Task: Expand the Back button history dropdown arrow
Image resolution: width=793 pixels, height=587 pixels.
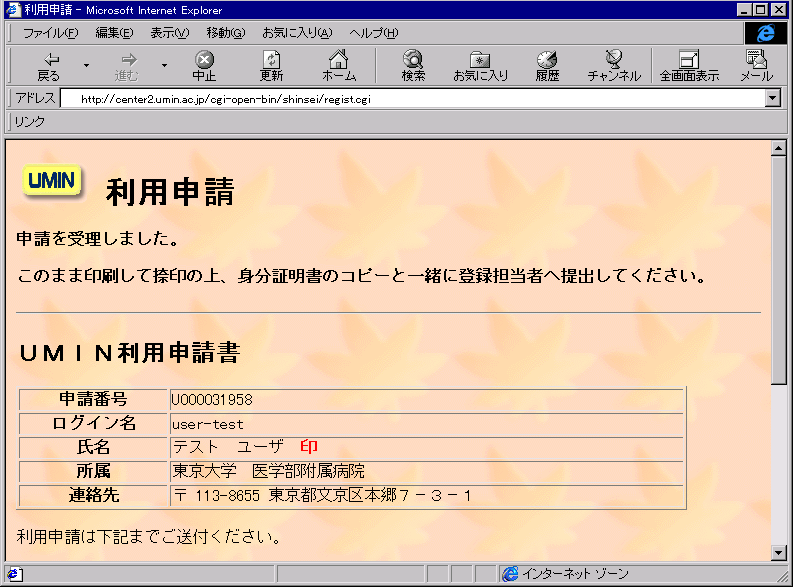Action: pos(86,66)
